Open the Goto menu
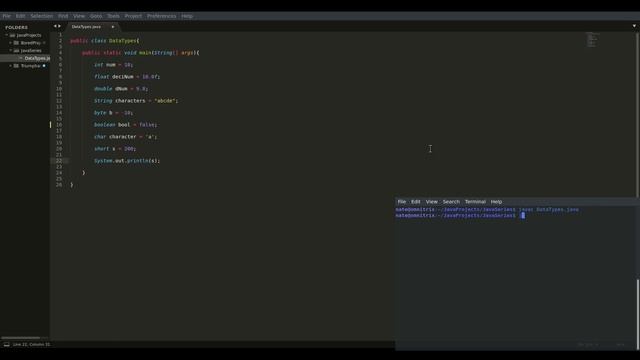 point(96,16)
